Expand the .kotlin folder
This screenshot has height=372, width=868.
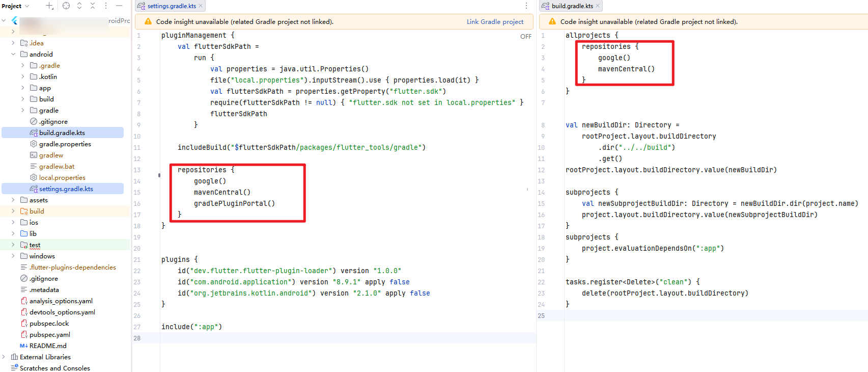[23, 76]
